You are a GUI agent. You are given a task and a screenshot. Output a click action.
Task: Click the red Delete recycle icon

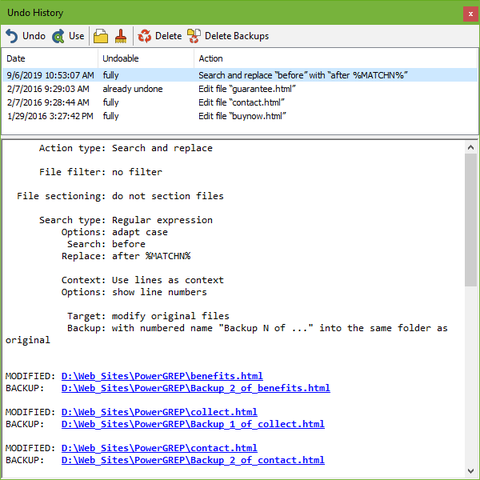pos(144,36)
